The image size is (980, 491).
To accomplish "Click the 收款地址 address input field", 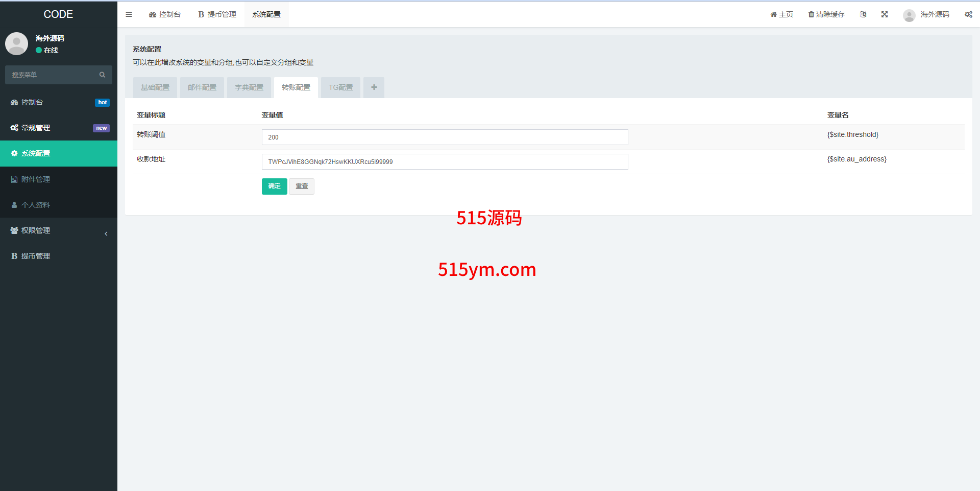I will tap(444, 161).
